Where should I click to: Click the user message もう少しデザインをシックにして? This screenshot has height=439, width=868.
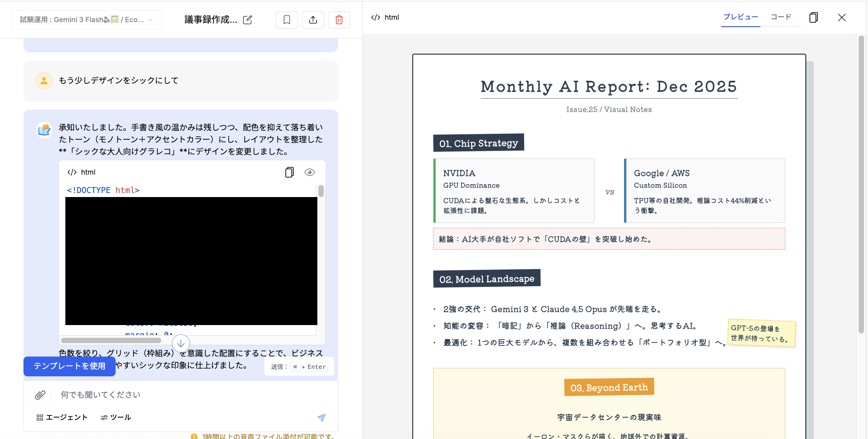[x=119, y=80]
